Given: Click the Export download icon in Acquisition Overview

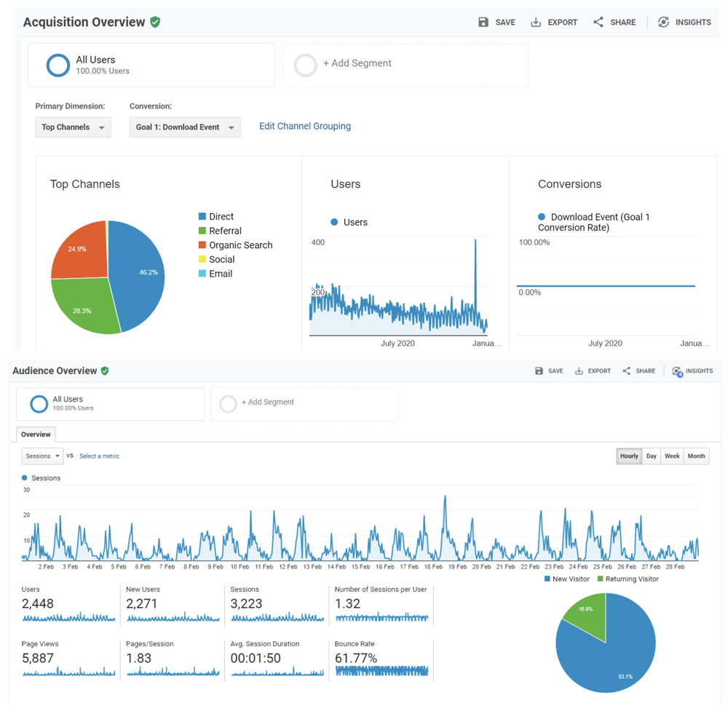Looking at the screenshot, I should [536, 22].
